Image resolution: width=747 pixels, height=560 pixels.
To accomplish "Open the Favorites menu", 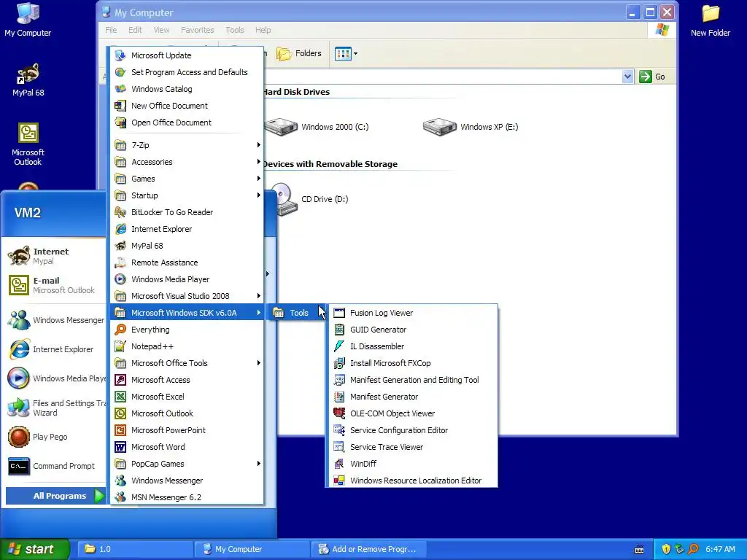I will pyautogui.click(x=197, y=30).
